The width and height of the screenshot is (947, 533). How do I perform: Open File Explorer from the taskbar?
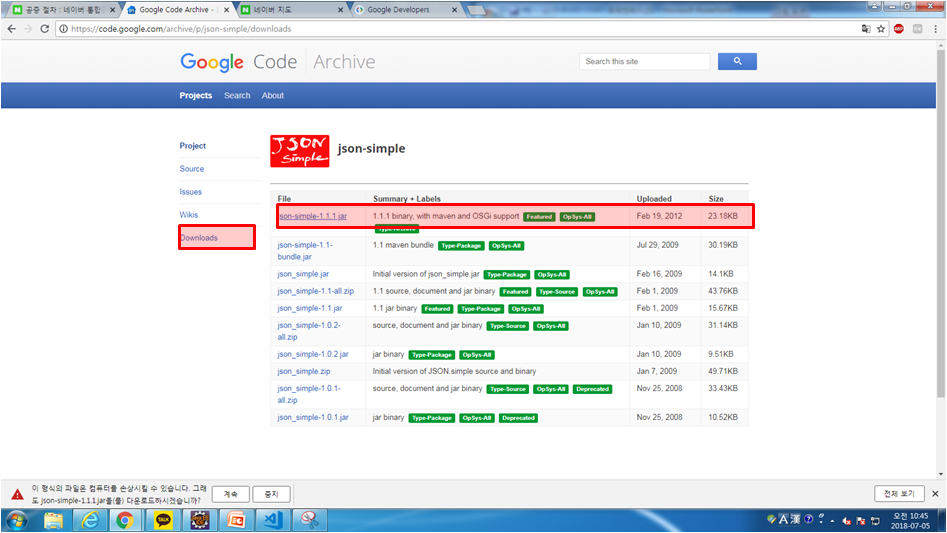pos(53,520)
